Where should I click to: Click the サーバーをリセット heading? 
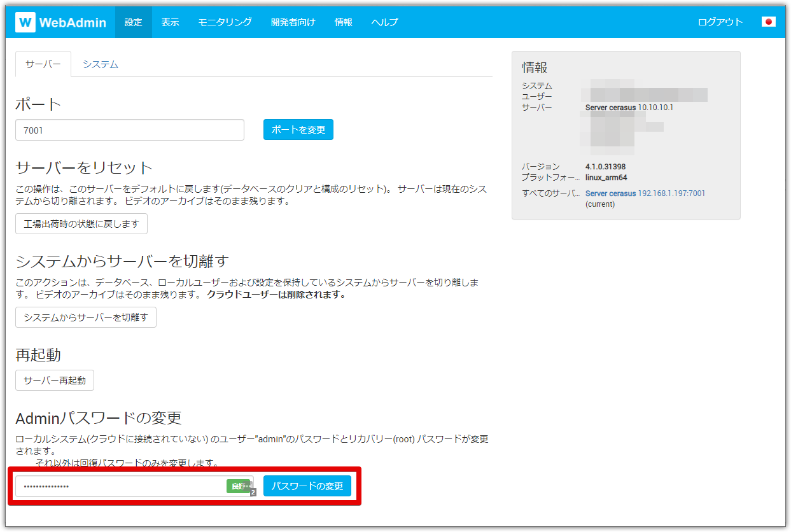coord(84,167)
